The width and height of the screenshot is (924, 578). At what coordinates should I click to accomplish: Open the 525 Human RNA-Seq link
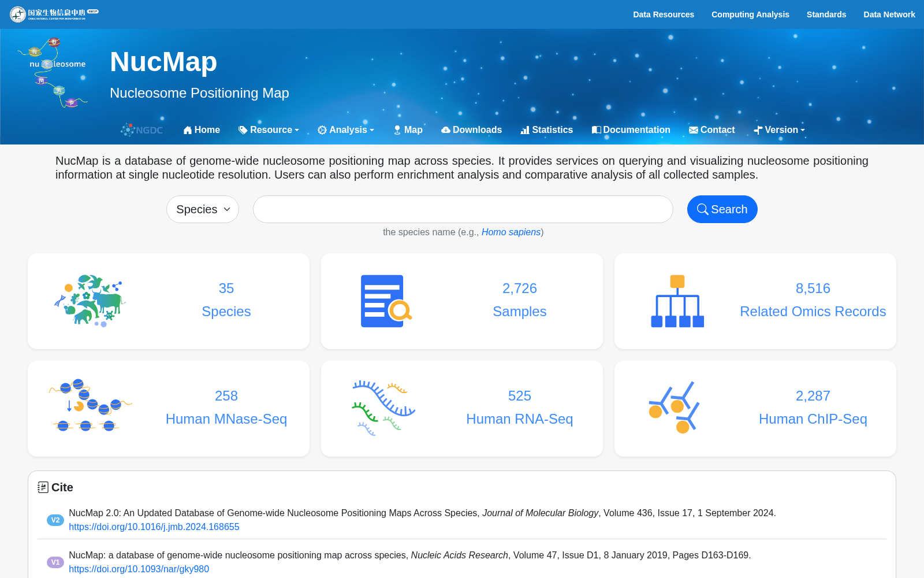[520, 407]
